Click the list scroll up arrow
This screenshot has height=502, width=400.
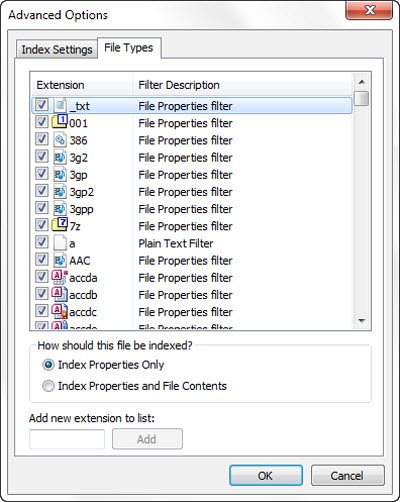[x=362, y=82]
